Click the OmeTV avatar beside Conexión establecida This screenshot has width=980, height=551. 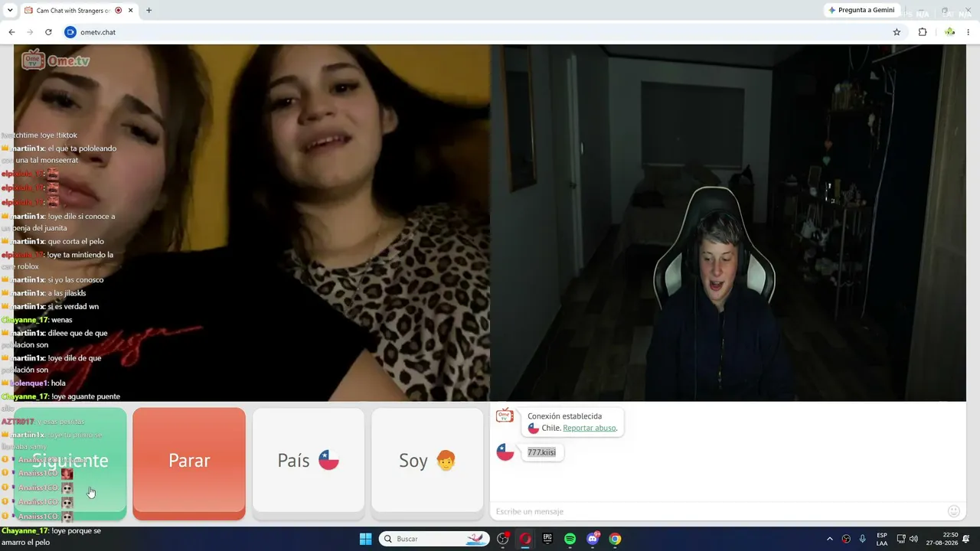click(505, 416)
